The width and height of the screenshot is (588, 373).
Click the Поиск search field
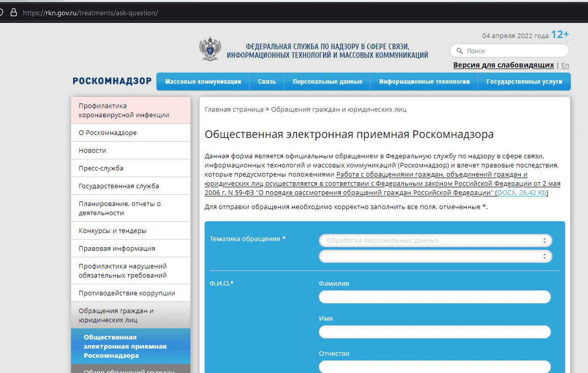[509, 51]
